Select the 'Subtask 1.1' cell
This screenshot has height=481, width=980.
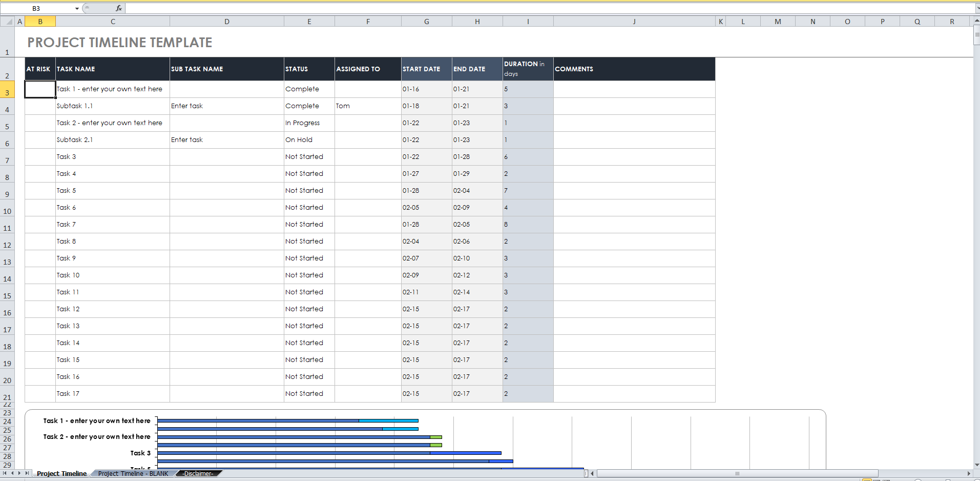[x=113, y=106]
